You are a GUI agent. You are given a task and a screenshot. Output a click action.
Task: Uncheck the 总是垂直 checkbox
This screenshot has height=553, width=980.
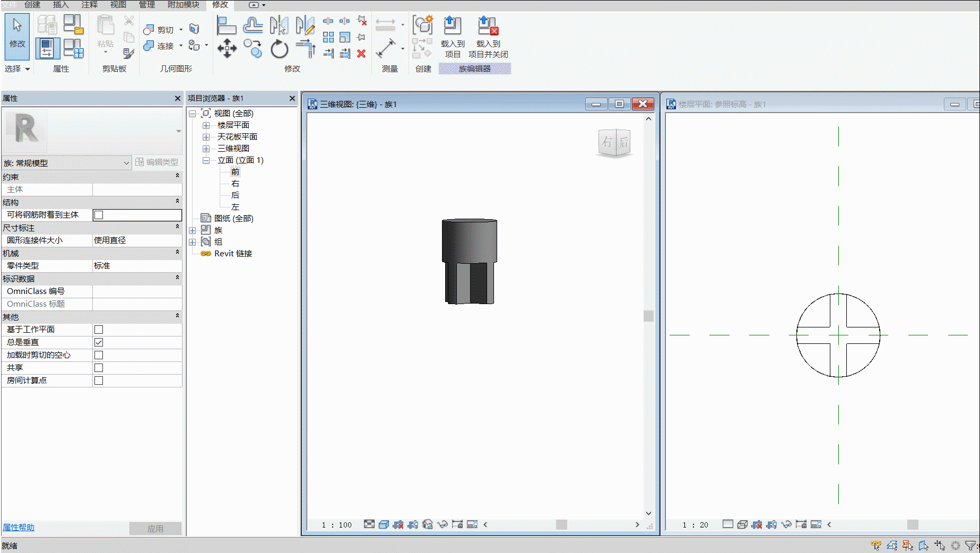[x=99, y=342]
